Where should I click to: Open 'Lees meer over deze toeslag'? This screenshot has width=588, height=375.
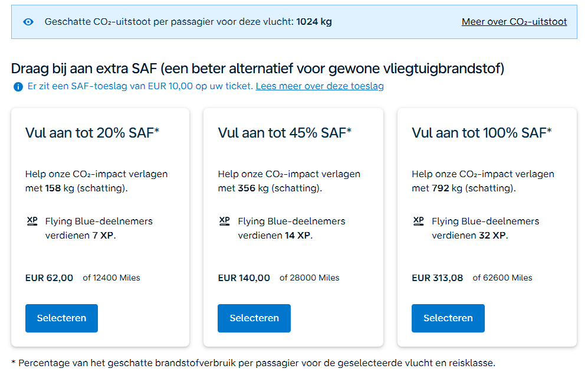coord(319,86)
